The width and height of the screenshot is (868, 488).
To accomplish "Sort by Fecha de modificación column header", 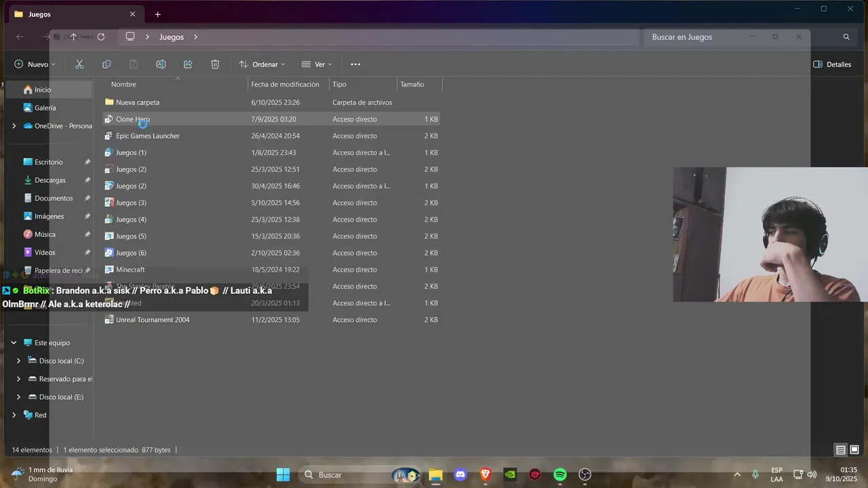I will click(288, 84).
